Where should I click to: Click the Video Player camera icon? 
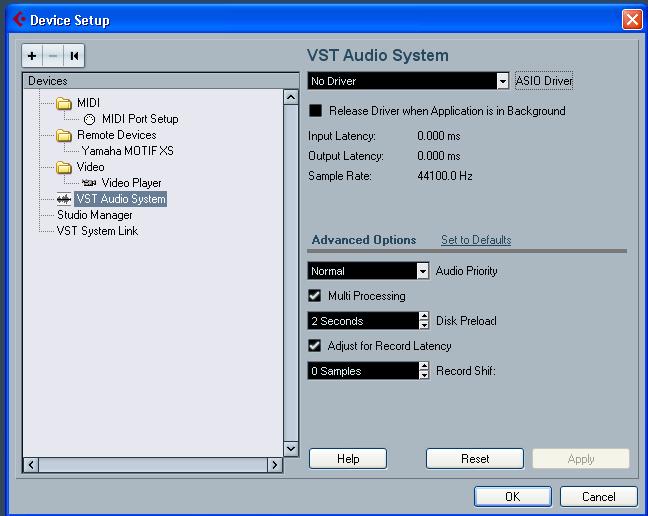[x=89, y=183]
